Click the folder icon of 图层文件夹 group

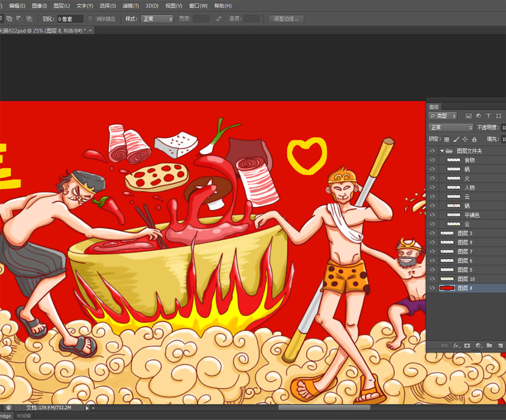point(449,151)
